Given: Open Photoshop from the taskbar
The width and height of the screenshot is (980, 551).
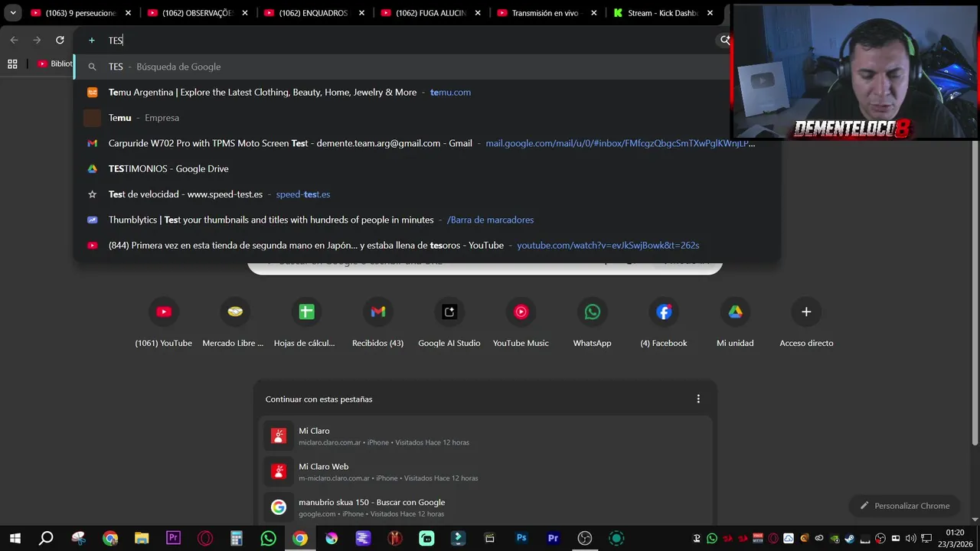Looking at the screenshot, I should [x=521, y=539].
